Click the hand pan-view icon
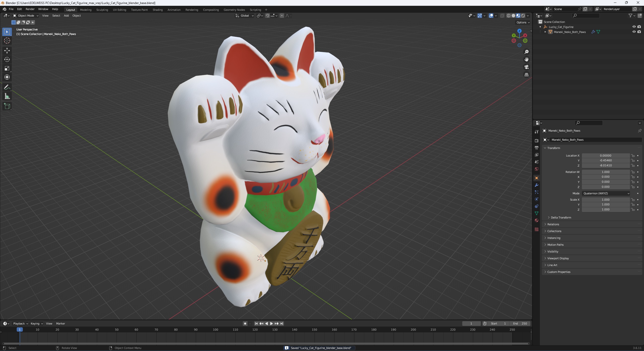Image resolution: width=644 pixels, height=351 pixels. [x=526, y=59]
